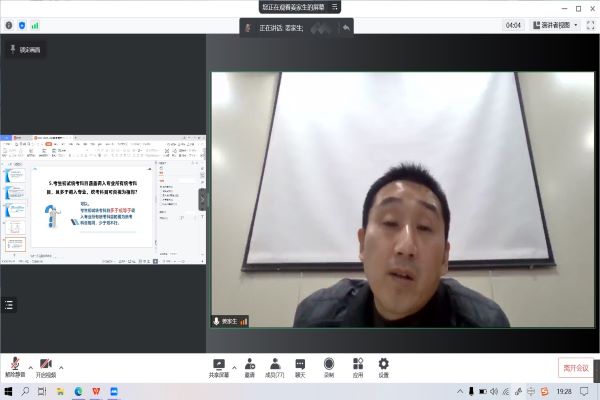The height and width of the screenshot is (400, 600).
Task: Click the meeting info icon in top-left
Action: (x=9, y=24)
